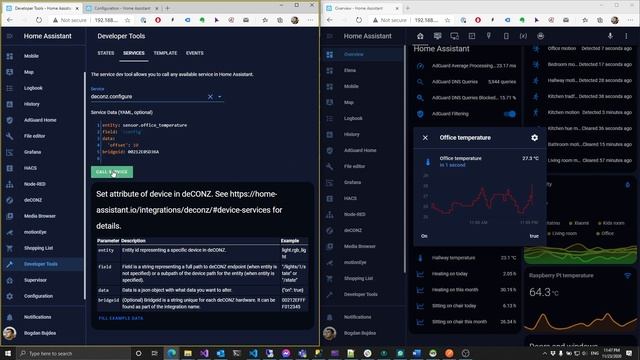640x360 pixels.
Task: Open AdGuard Home in left window sidebar
Action: coord(43,120)
